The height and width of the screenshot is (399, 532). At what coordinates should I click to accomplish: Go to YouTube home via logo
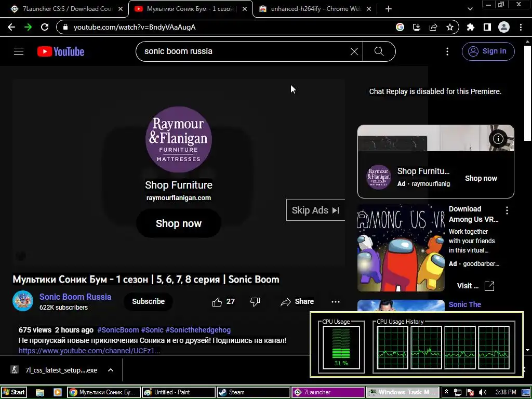tap(61, 51)
